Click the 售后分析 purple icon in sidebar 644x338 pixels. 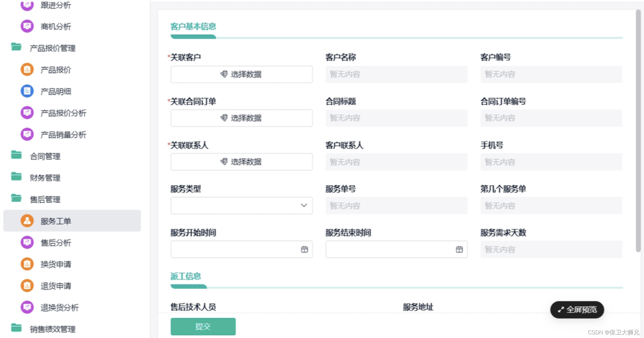(27, 243)
